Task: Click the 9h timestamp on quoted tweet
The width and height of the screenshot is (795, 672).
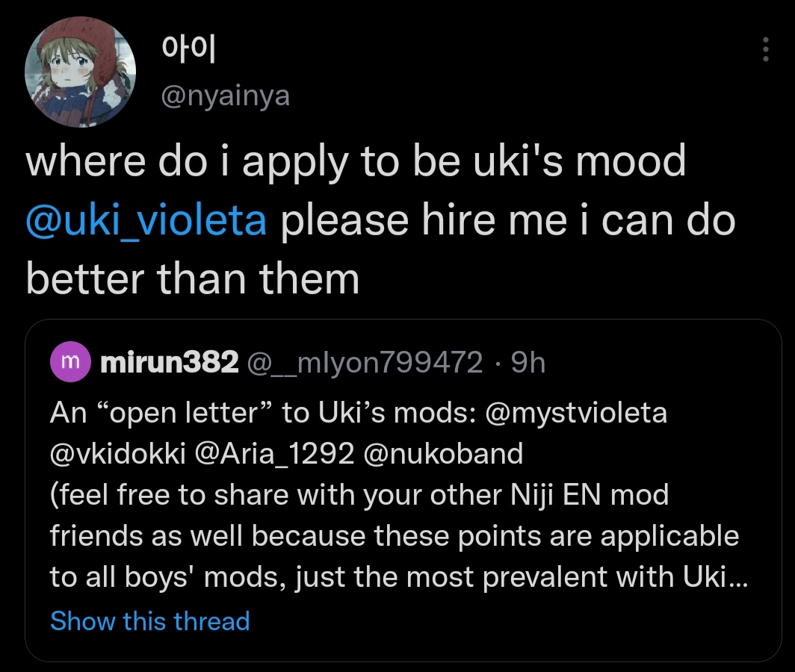Action: [x=528, y=363]
